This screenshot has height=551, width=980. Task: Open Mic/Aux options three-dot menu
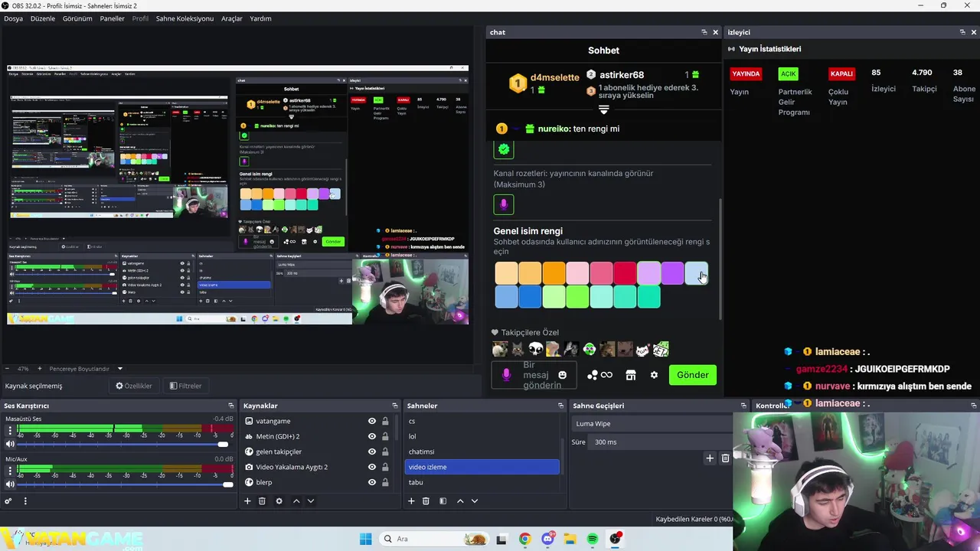coord(10,471)
